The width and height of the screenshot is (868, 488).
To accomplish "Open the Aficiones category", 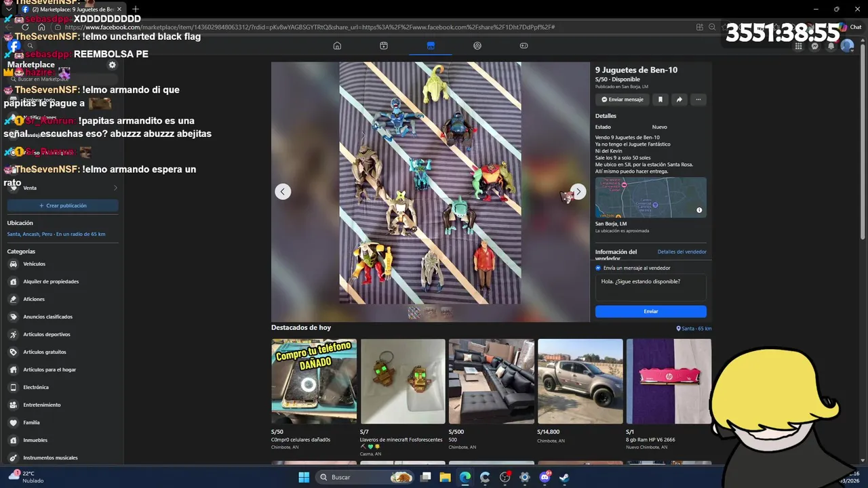I will 62,299.
